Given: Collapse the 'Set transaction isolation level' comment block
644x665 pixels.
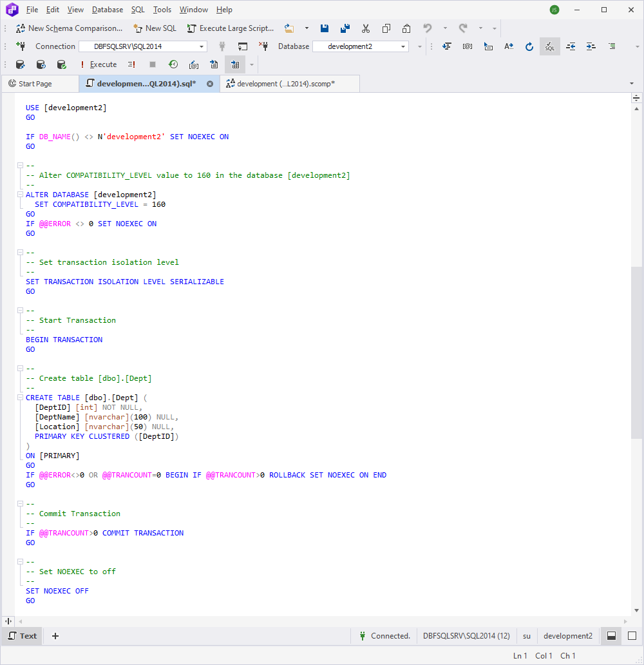Looking at the screenshot, I should tap(20, 253).
